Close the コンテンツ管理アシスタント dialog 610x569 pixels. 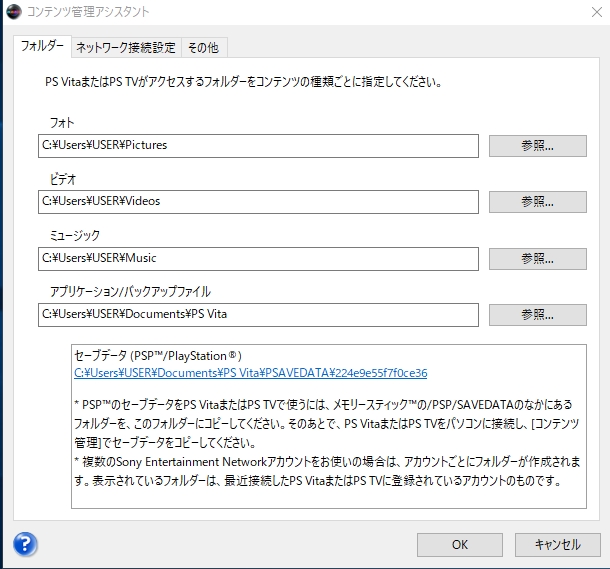click(596, 12)
